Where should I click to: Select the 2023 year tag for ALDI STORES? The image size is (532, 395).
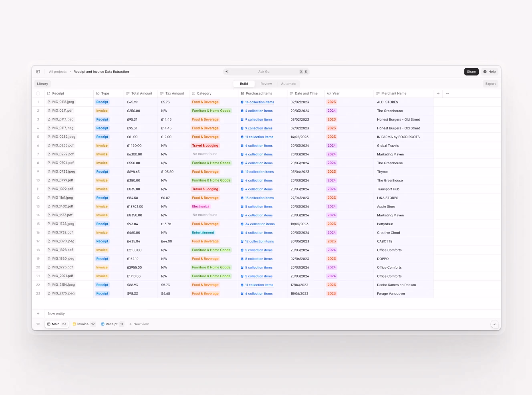332,102
